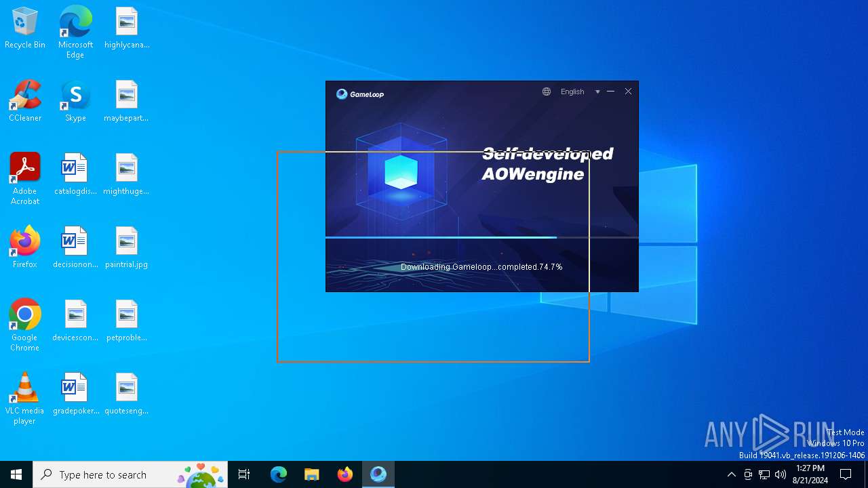
Task: Open Task View from taskbar
Action: point(244,474)
